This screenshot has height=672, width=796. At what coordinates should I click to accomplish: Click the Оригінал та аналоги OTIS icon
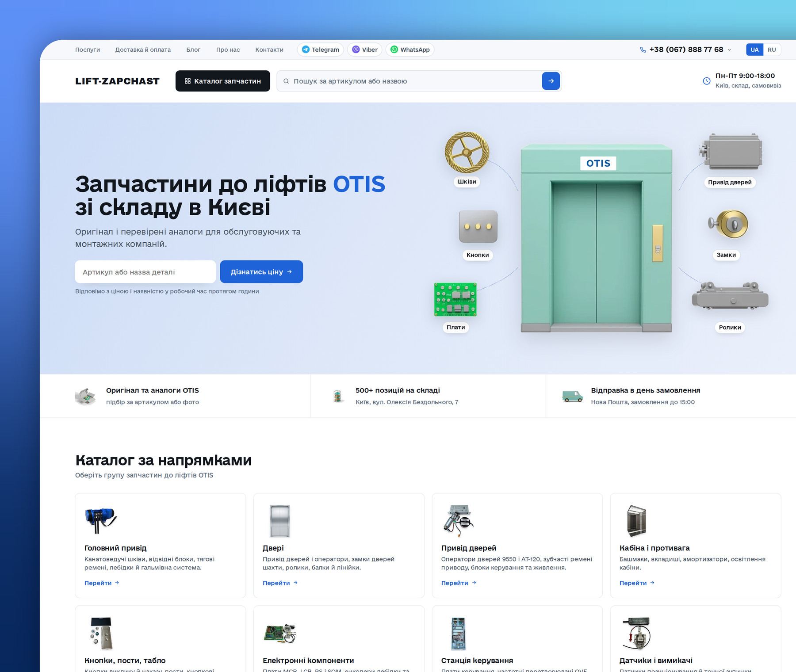click(x=85, y=396)
